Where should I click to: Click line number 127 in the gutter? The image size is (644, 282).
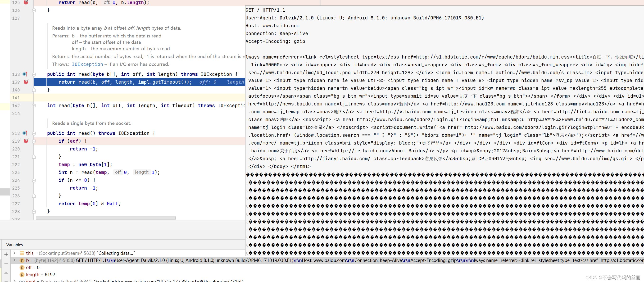[16, 18]
